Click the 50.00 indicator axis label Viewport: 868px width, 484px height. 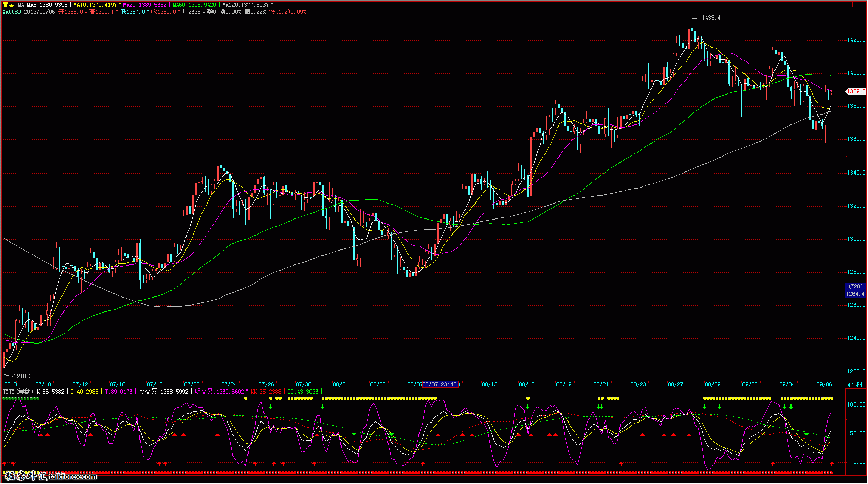click(x=858, y=433)
